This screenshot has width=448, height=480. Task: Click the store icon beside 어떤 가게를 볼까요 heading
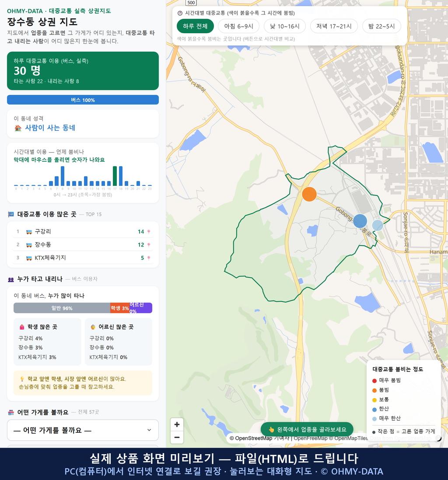[x=11, y=412]
